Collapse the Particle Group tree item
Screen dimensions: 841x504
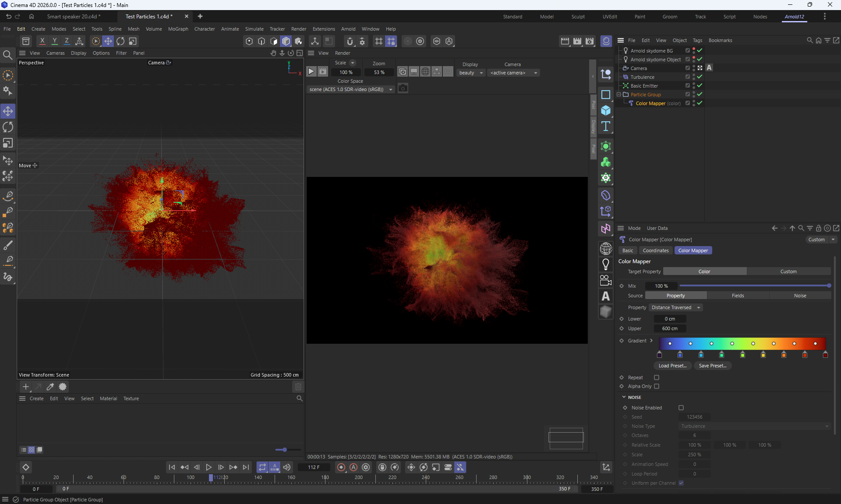(619, 95)
